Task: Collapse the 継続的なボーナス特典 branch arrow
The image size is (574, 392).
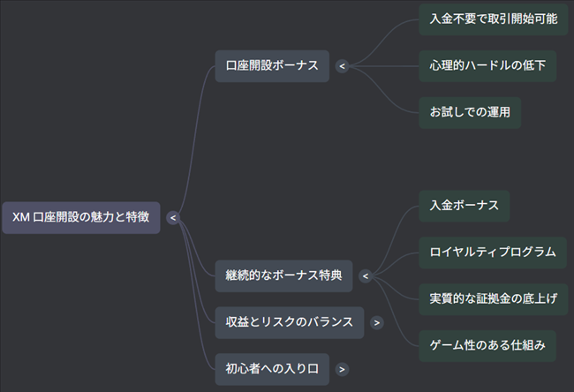Action: click(x=365, y=276)
